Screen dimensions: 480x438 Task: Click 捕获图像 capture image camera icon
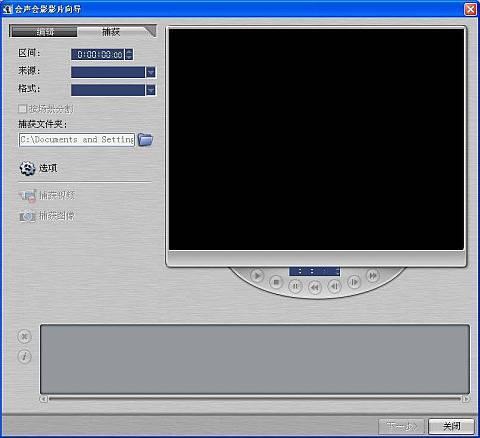27,216
